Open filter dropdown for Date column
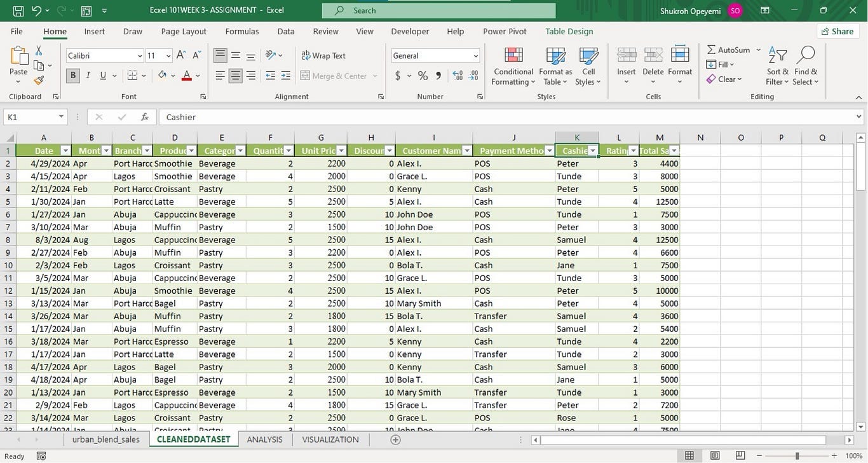Image resolution: width=868 pixels, height=463 pixels. point(65,151)
